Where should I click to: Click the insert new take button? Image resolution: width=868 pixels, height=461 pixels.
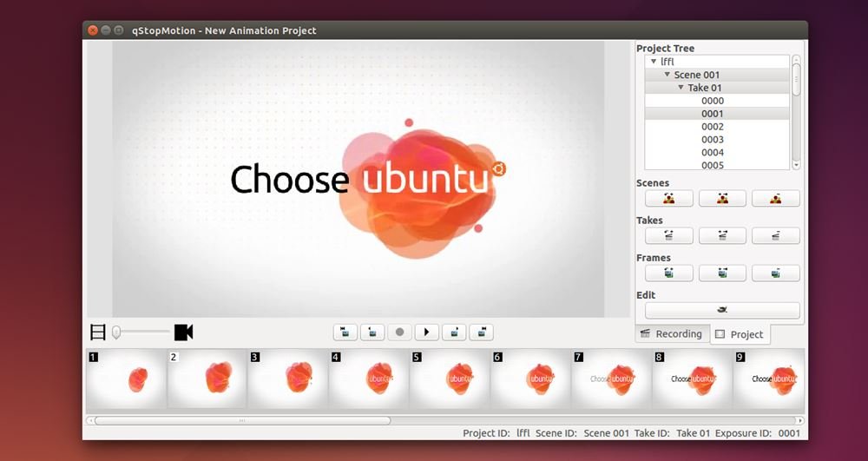(x=668, y=236)
